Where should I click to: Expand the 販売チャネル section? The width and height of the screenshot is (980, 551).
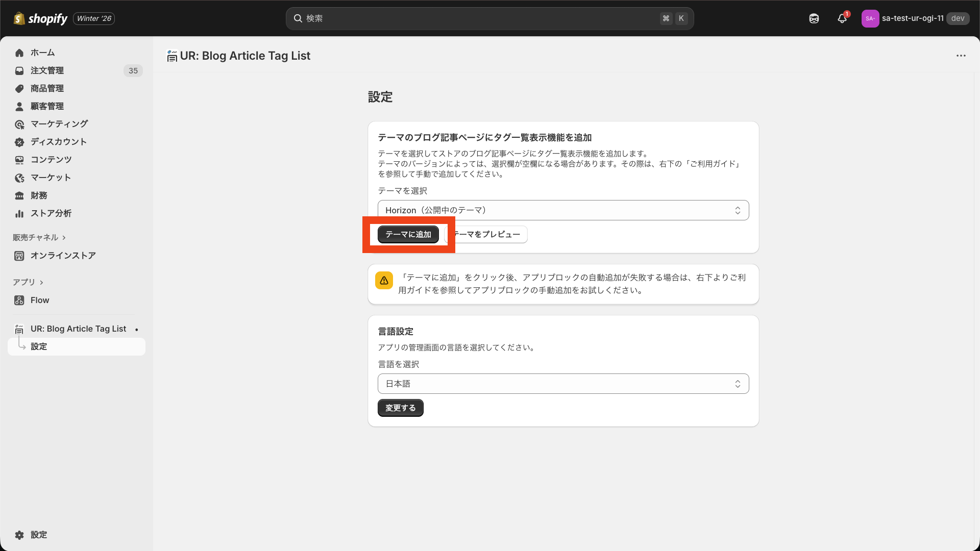tap(39, 237)
